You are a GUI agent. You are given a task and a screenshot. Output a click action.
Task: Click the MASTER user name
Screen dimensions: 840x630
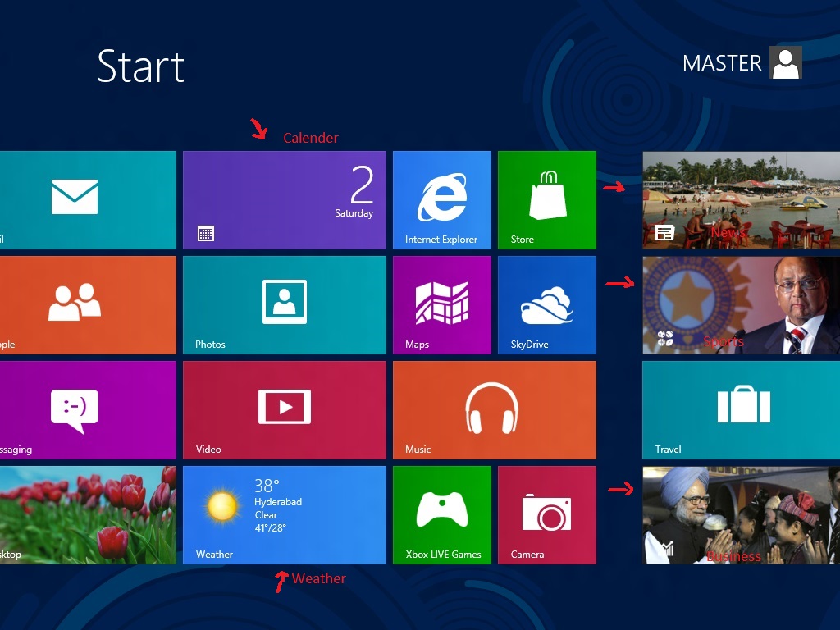[x=722, y=63]
